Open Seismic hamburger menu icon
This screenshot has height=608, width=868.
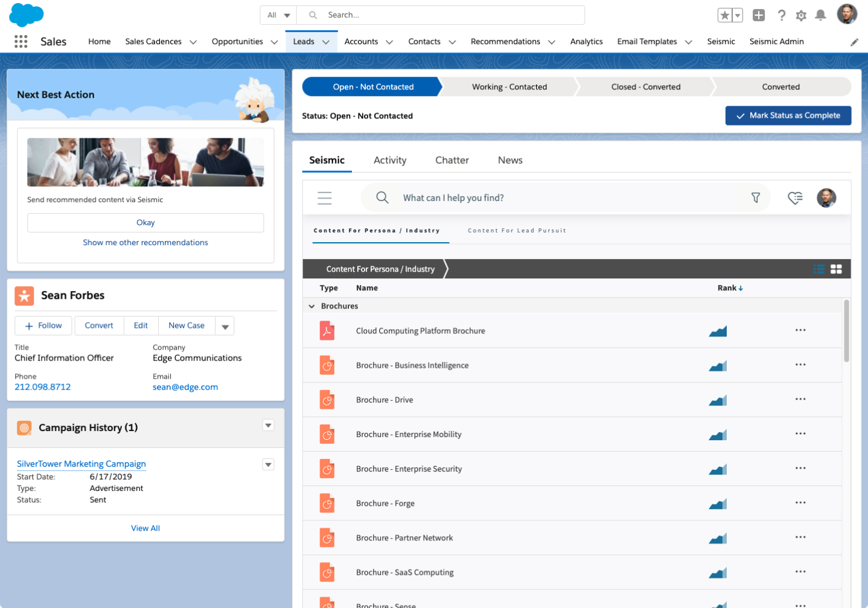pos(325,198)
